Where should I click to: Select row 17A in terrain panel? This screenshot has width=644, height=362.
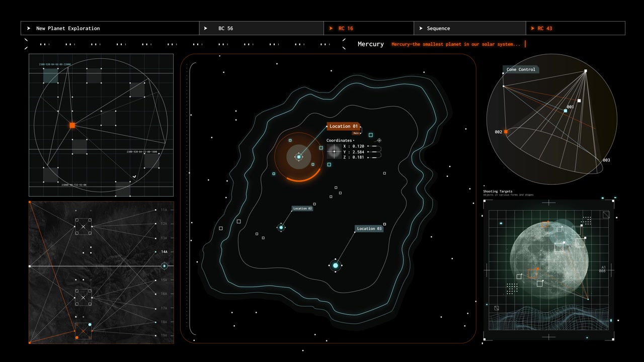coord(164,308)
